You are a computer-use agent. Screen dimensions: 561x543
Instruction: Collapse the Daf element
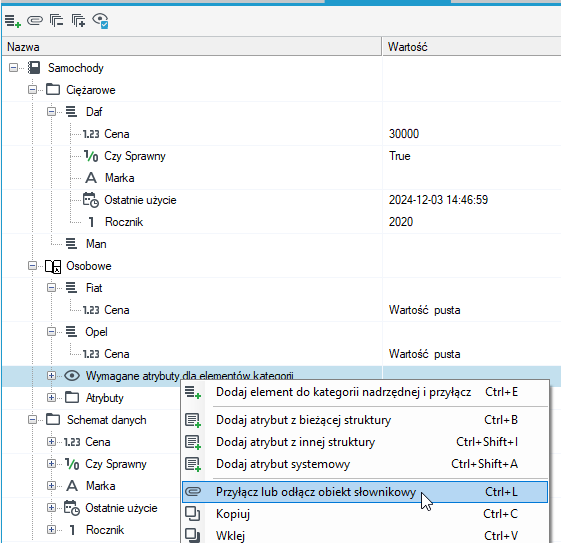tap(51, 112)
